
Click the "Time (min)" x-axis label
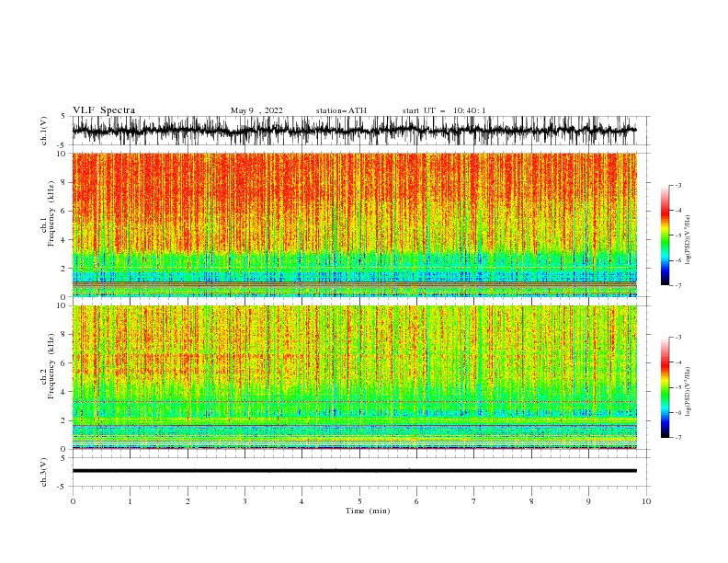point(368,511)
